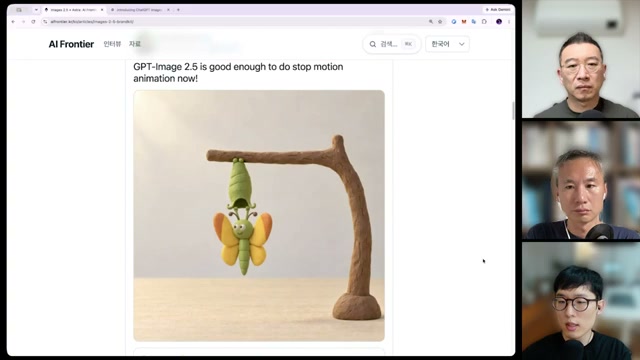Open the blue circular extension icon
Image resolution: width=640 pixels, height=360 pixels.
(454, 22)
